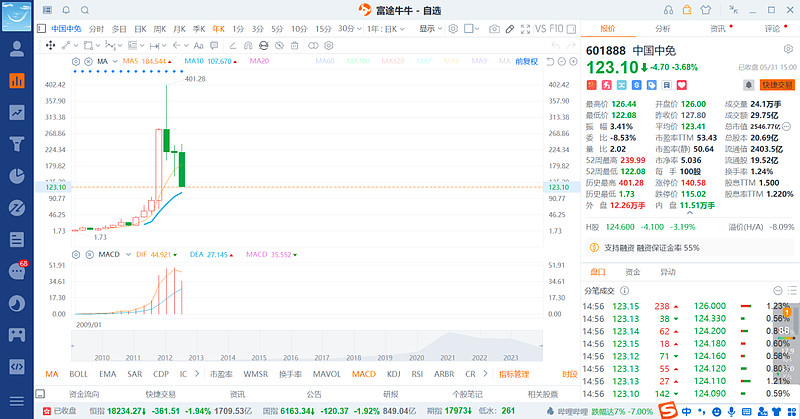Switch to the 分析 tab
The width and height of the screenshot is (800, 419).
point(662,29)
